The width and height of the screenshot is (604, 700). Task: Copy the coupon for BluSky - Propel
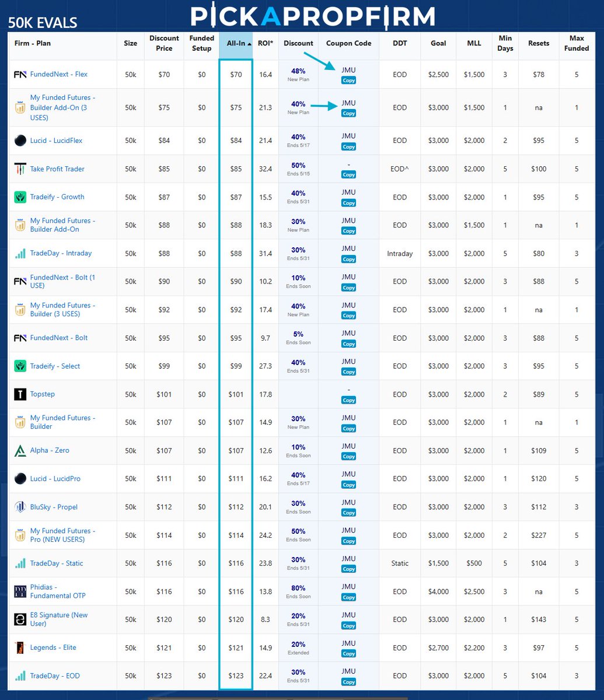(x=348, y=513)
